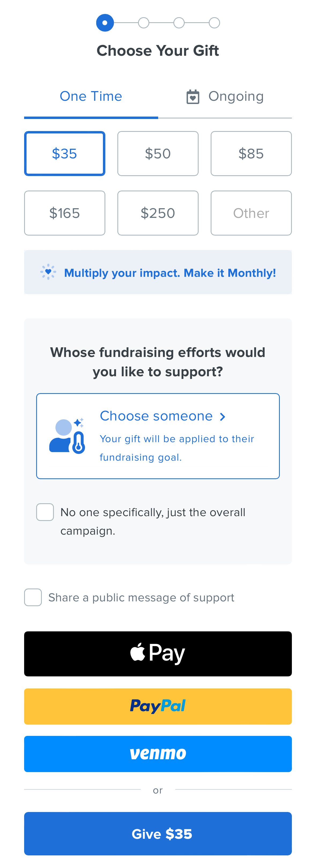Enable 'Share a public message of support'
This screenshot has width=316, height=868.
(x=33, y=597)
